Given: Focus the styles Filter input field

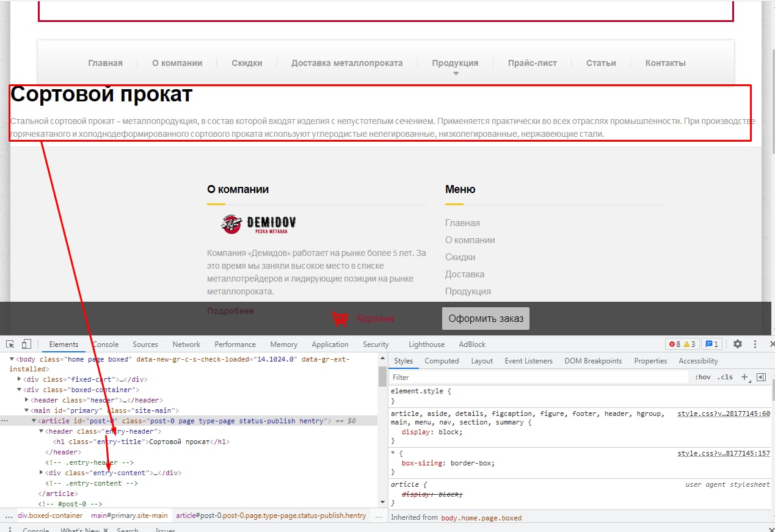Looking at the screenshot, I should [x=539, y=377].
